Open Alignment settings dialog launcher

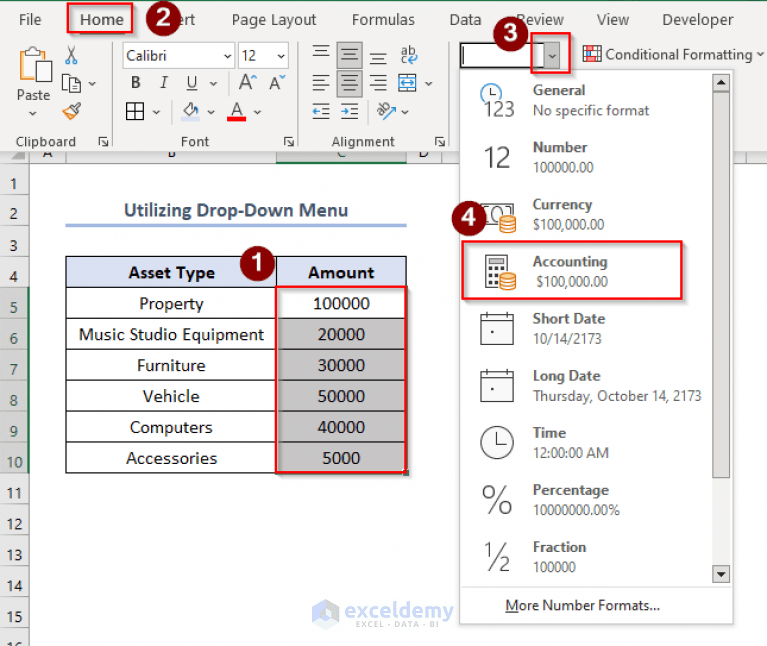coord(440,142)
